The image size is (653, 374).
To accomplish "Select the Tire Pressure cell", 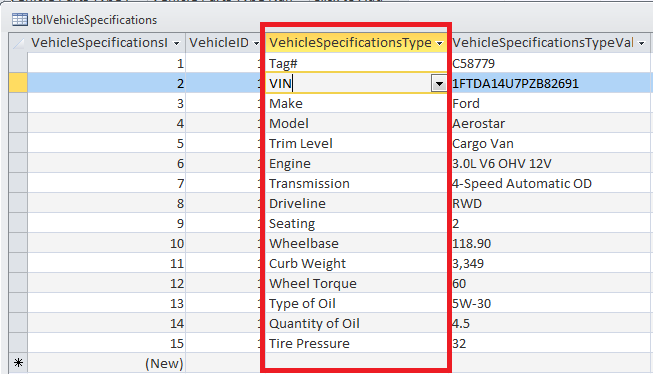I will click(x=356, y=343).
